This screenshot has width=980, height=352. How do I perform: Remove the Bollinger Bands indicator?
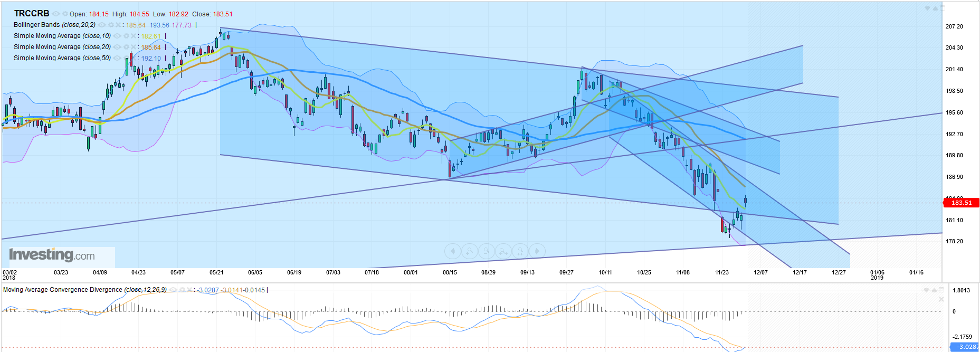pos(118,25)
